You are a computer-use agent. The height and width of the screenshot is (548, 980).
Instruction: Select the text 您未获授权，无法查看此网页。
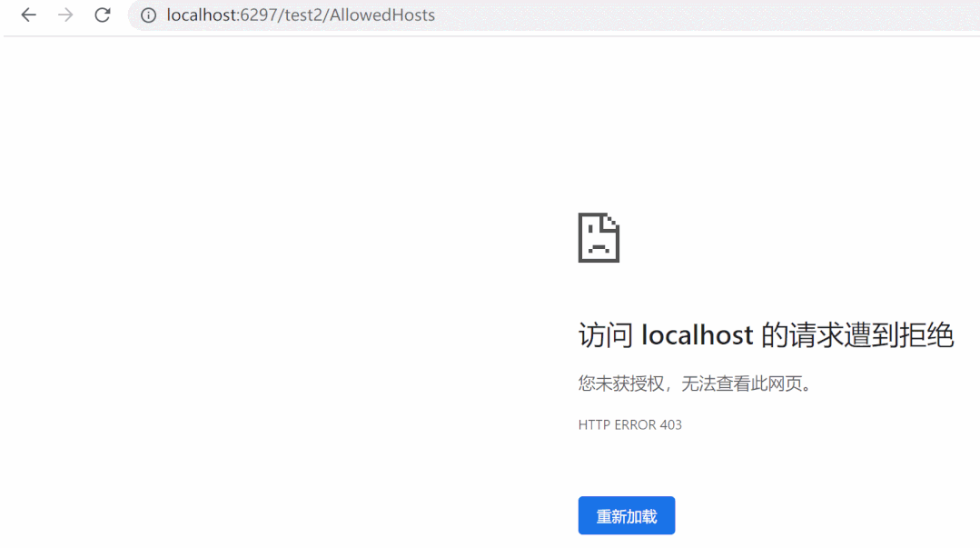(x=696, y=384)
